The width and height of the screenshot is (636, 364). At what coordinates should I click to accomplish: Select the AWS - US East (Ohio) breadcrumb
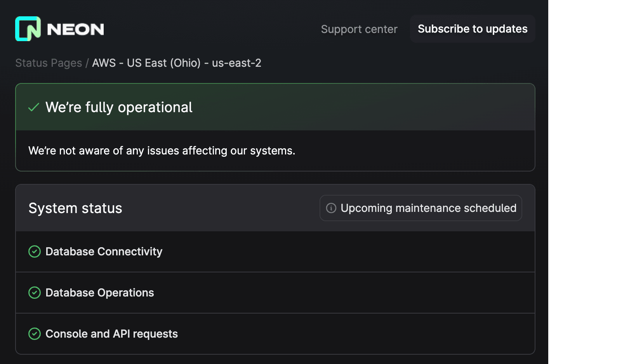177,62
